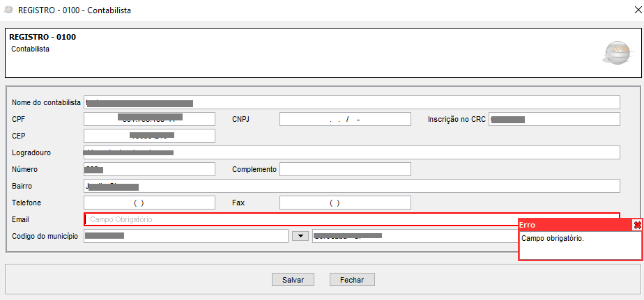Viewport: 644px width, 300px height.
Task: Focus the Email required field
Action: pyautogui.click(x=300, y=219)
